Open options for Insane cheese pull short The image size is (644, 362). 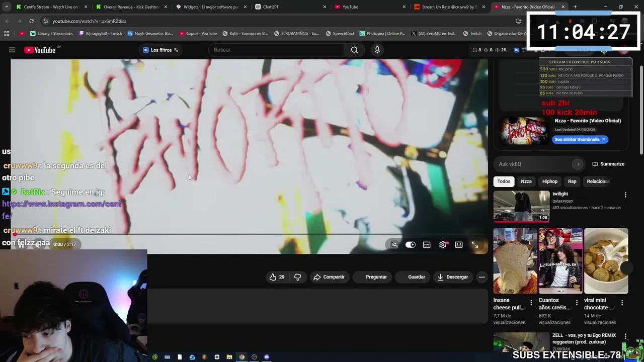[531, 303]
